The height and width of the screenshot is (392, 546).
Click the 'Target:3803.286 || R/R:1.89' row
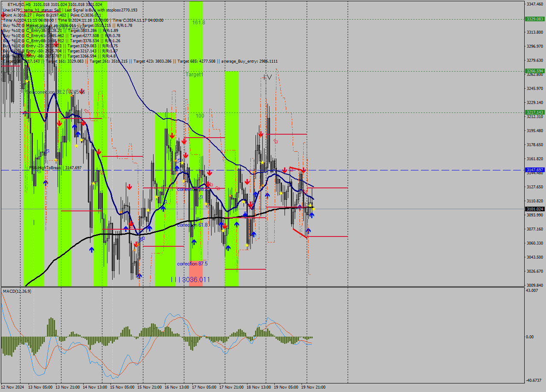pos(93,31)
